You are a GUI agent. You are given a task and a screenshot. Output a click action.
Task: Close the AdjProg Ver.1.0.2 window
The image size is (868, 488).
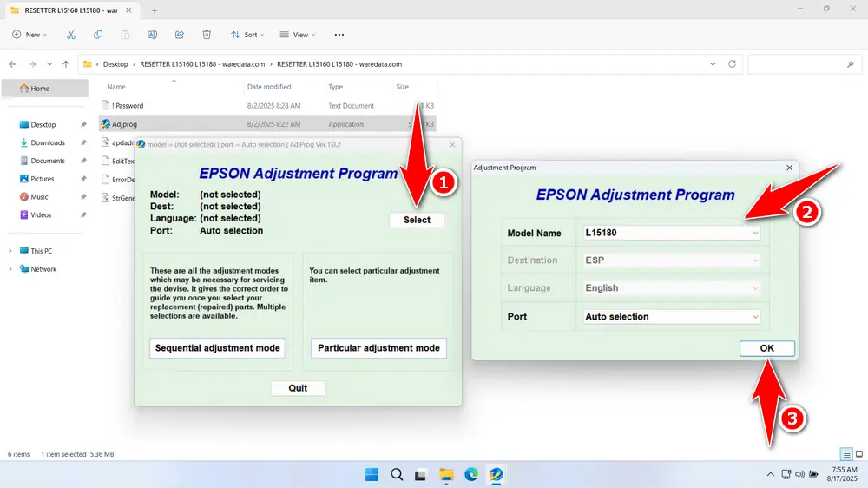[452, 144]
